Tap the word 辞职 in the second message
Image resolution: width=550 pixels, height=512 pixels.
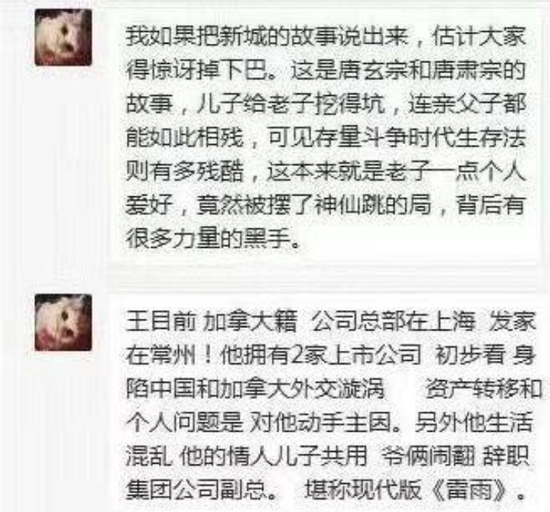[505, 456]
